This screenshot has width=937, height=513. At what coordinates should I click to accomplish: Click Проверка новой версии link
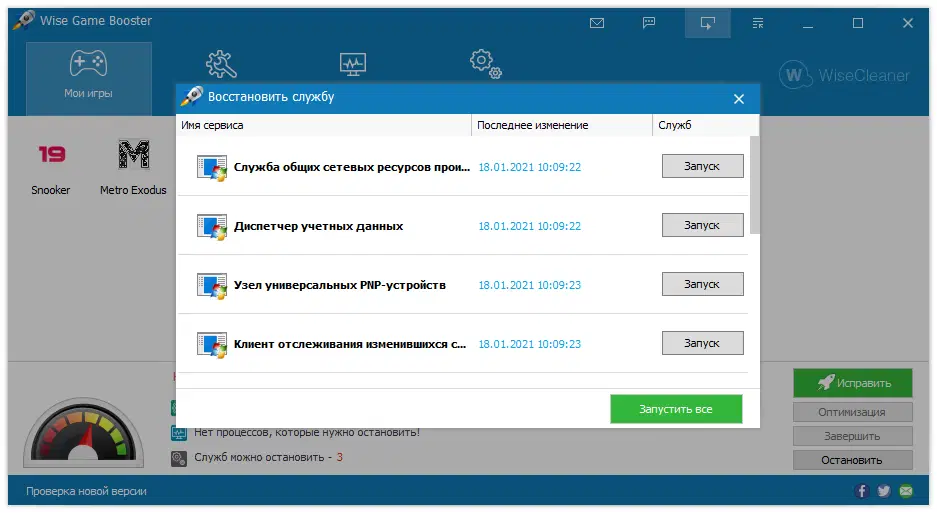(86, 491)
